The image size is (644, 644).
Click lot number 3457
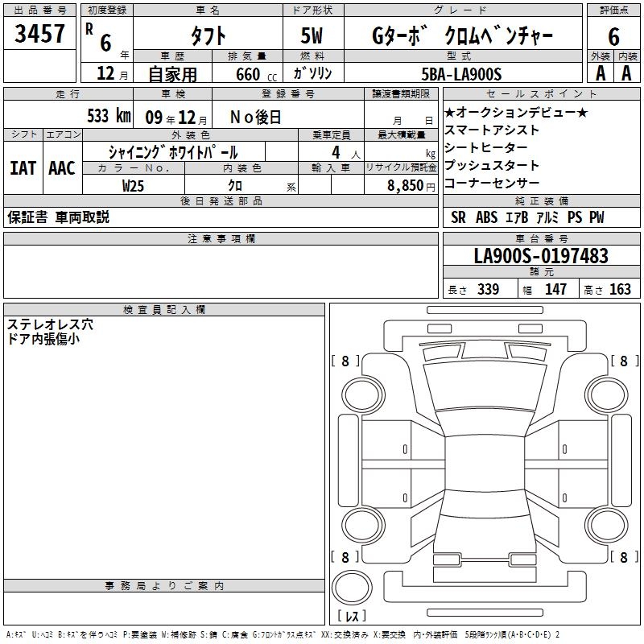(x=39, y=34)
